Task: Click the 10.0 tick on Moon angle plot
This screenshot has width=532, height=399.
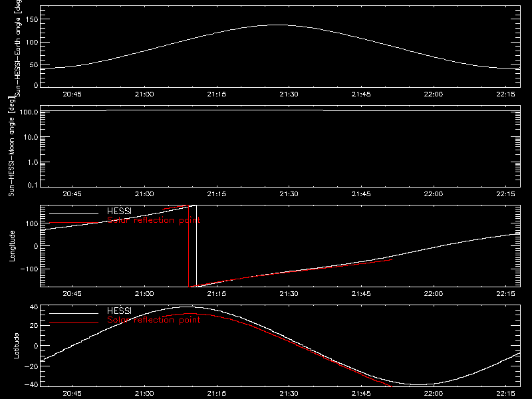Action: pyautogui.click(x=31, y=137)
